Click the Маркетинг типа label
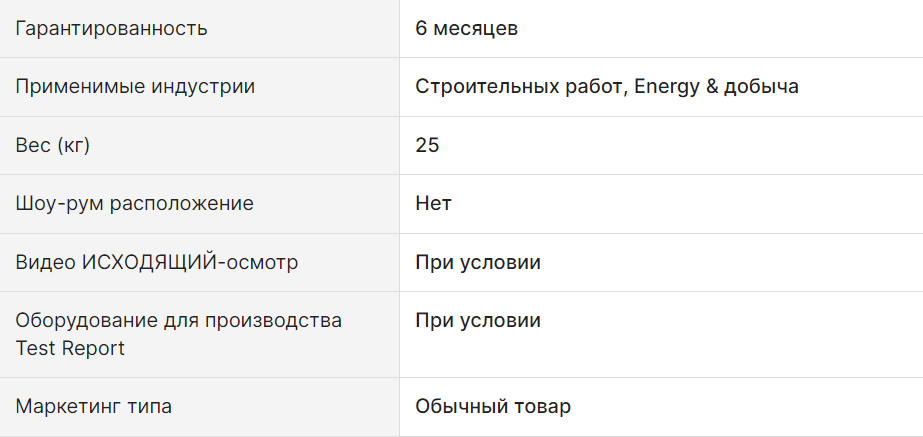This screenshot has height=437, width=923. 94,406
